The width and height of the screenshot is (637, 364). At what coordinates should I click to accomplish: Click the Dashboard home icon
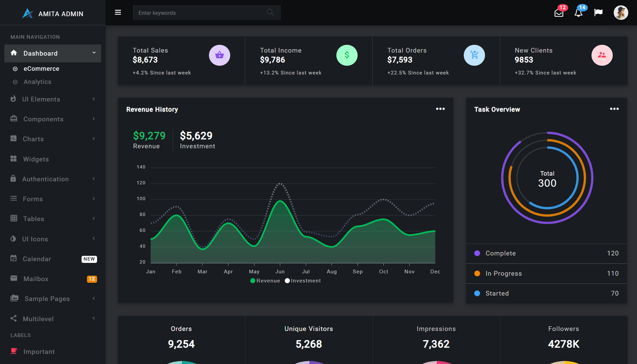pyautogui.click(x=14, y=53)
